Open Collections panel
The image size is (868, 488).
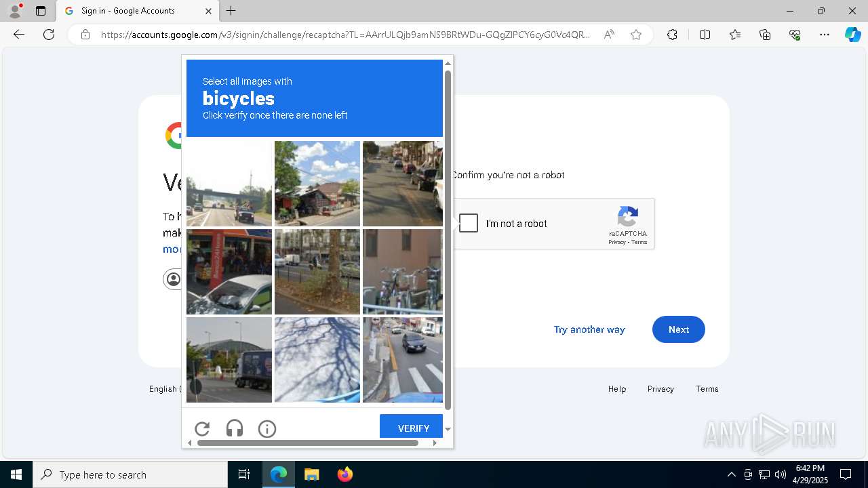pos(765,35)
